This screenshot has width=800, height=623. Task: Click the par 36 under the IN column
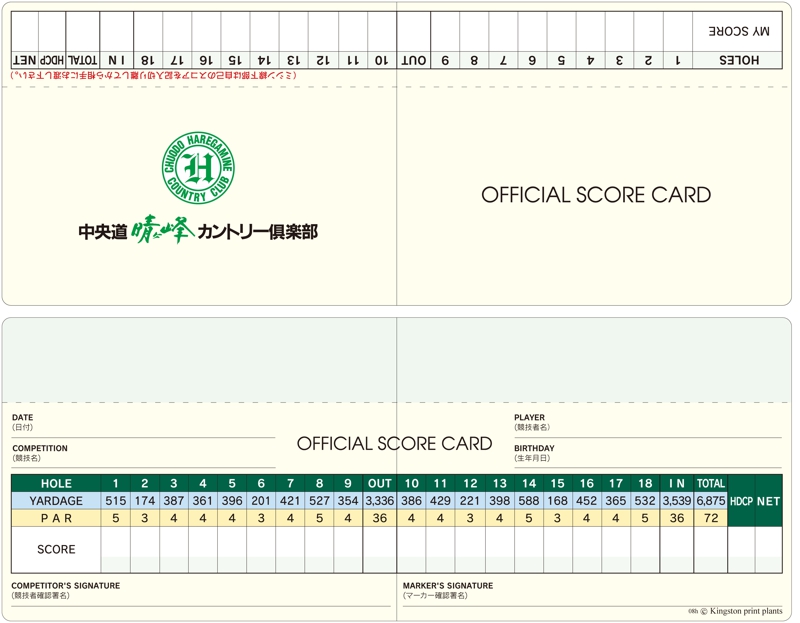pyautogui.click(x=677, y=518)
